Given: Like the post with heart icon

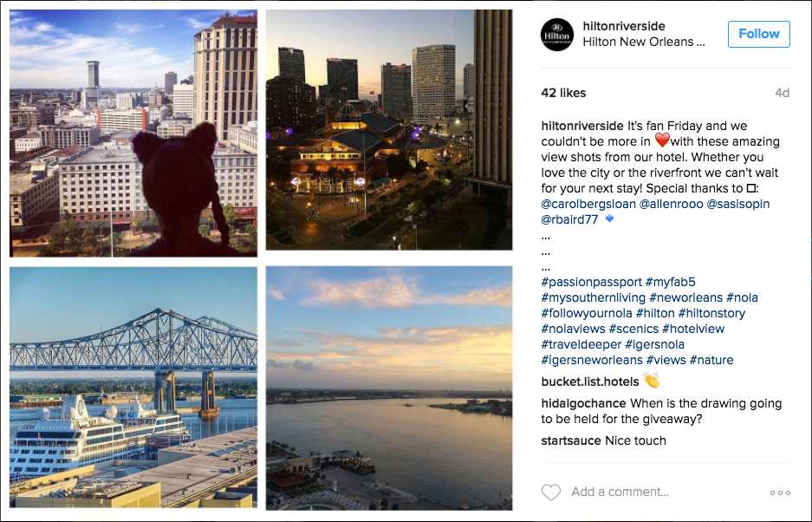Looking at the screenshot, I should pos(550,493).
